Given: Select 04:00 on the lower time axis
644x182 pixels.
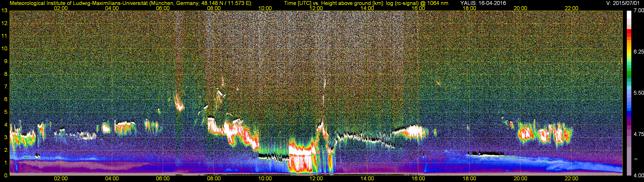Looking at the screenshot, I should 112,179.
